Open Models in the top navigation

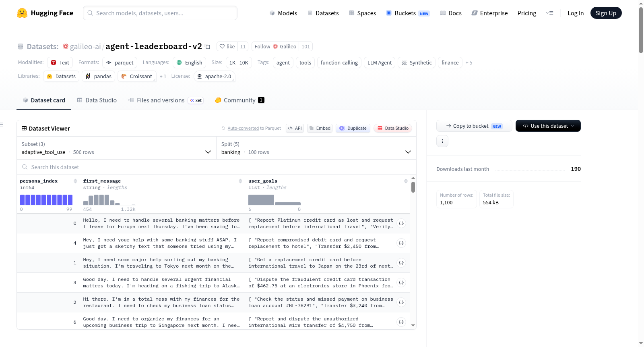(283, 13)
